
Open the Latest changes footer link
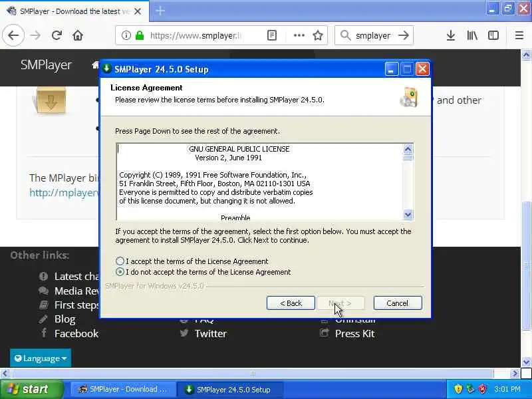click(76, 277)
